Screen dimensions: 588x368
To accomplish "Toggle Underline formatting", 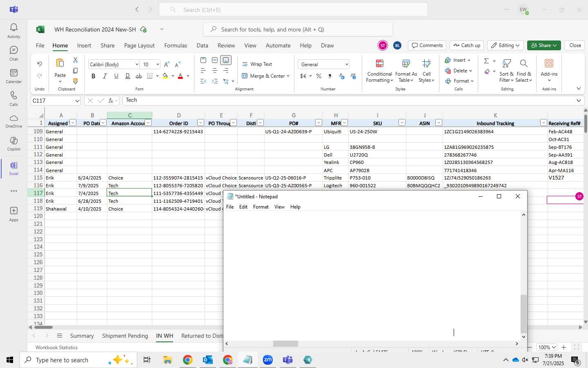I will point(116,76).
